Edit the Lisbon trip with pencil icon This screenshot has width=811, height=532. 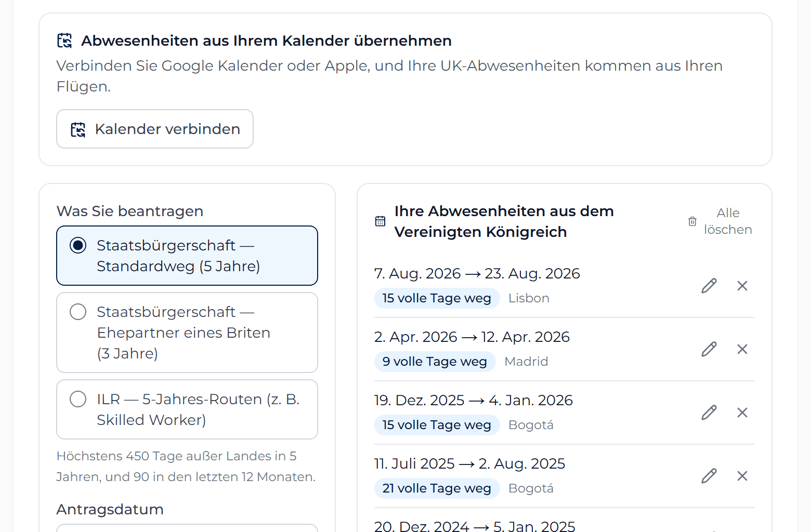pos(709,286)
